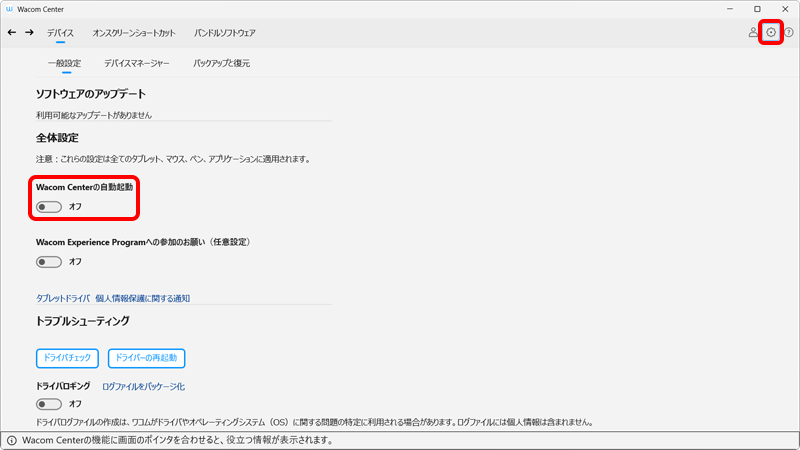Open the バンドルソフトウェア tab
Viewport: 800px width, 450px height.
pyautogui.click(x=224, y=33)
